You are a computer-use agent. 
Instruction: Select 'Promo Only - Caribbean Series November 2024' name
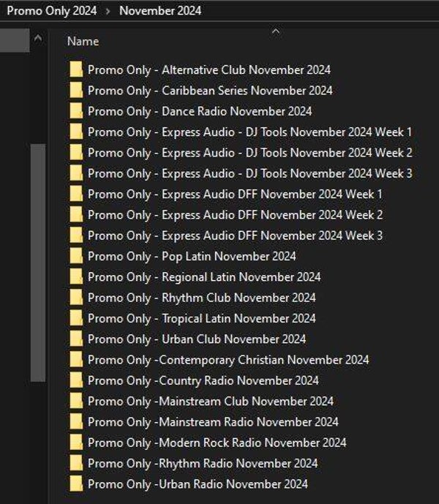(x=210, y=91)
